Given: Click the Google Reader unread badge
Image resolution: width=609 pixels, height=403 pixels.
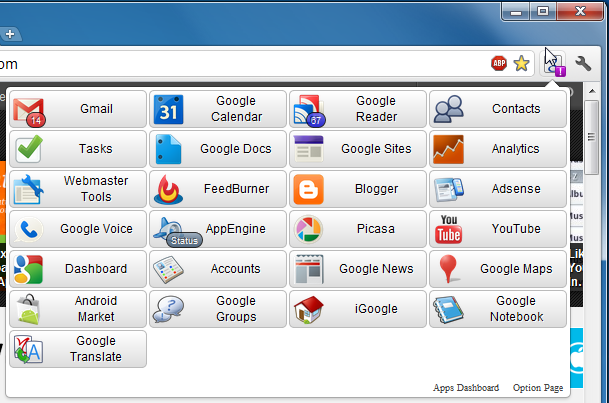Looking at the screenshot, I should [x=316, y=120].
